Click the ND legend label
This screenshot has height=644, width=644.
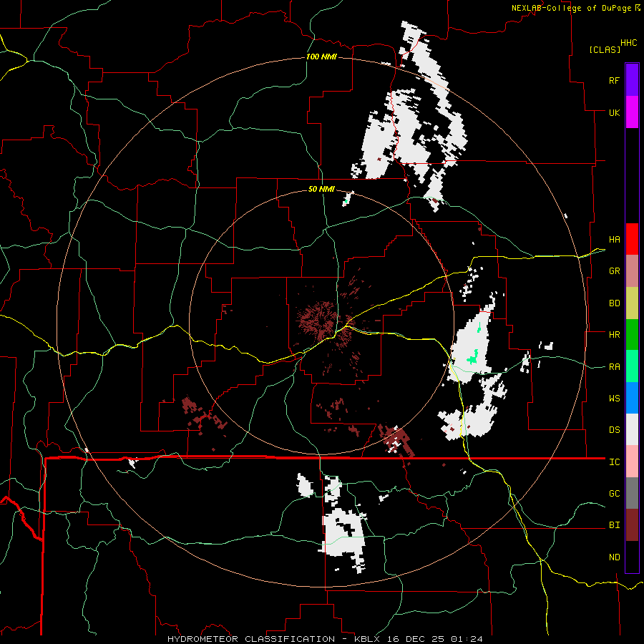pos(614,557)
